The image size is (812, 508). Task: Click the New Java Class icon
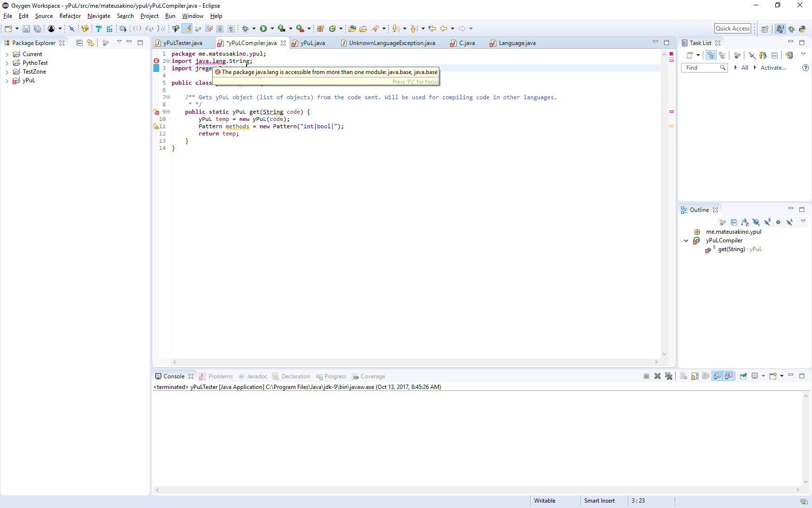pyautogui.click(x=332, y=29)
